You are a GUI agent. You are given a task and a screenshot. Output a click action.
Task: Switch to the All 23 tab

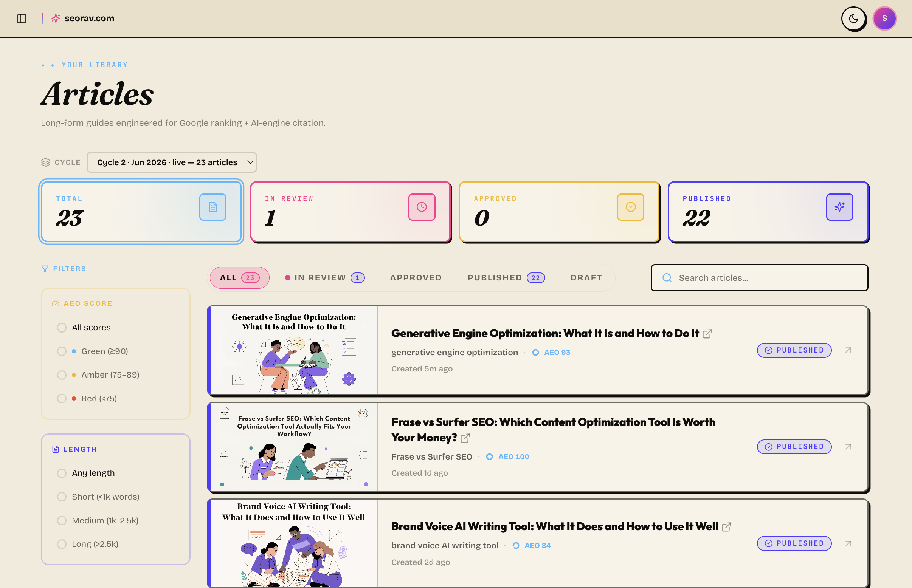click(x=240, y=278)
